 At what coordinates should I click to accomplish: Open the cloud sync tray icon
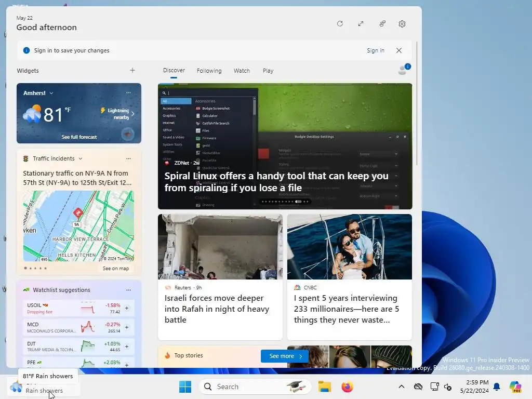(418, 387)
